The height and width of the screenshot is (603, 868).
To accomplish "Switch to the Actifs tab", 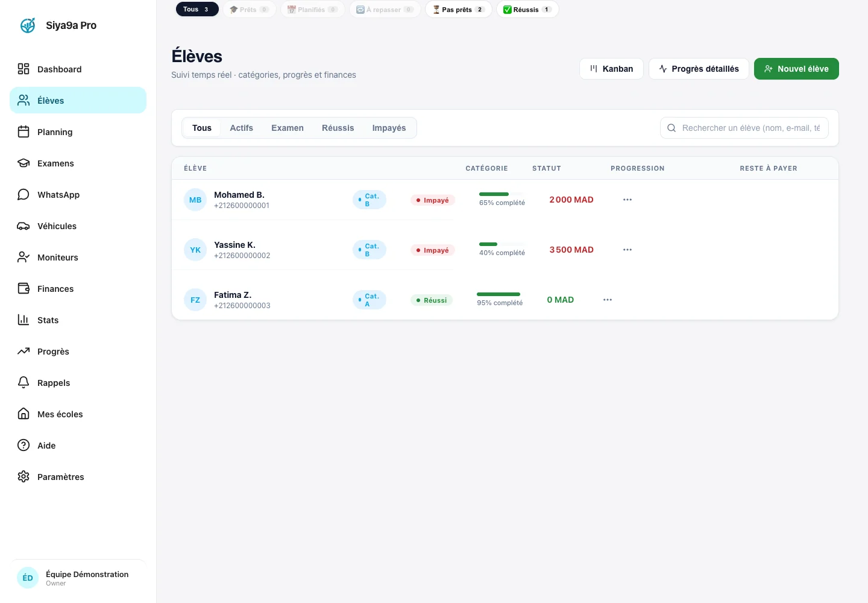I will (242, 128).
